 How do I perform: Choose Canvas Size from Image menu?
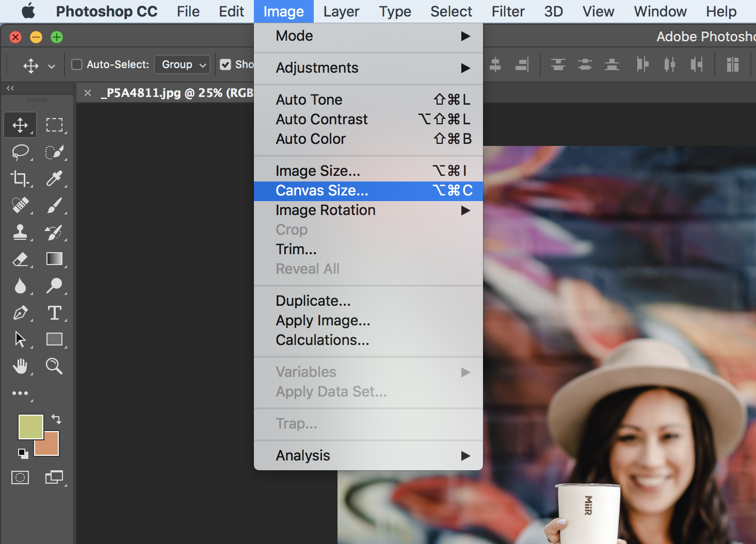point(368,191)
